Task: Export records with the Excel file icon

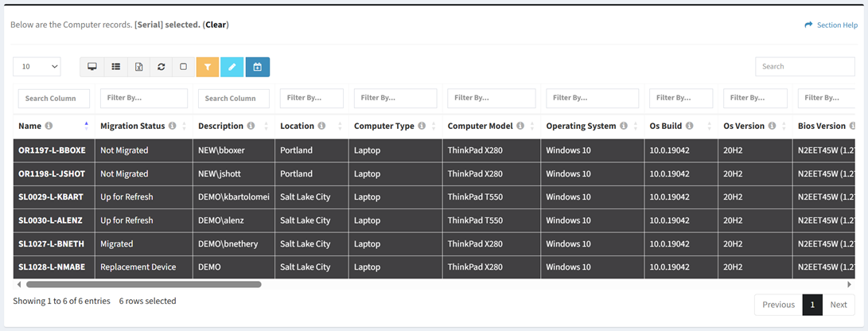Action: click(x=139, y=66)
